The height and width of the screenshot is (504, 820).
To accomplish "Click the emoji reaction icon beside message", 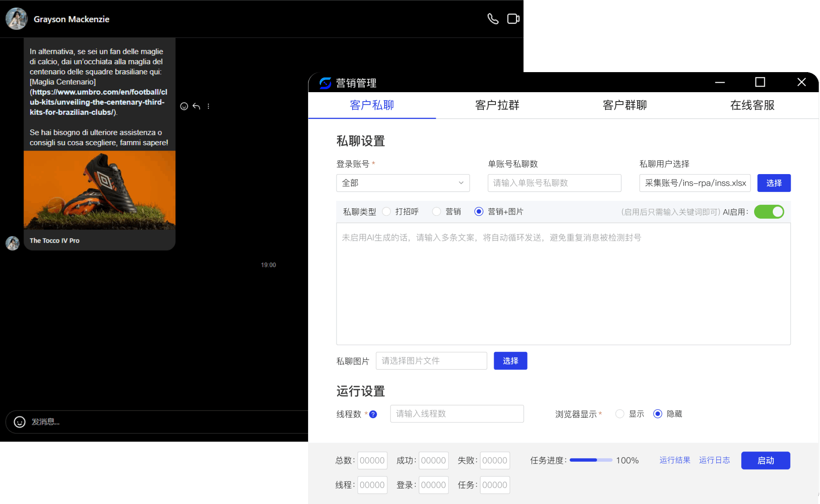I will 184,106.
